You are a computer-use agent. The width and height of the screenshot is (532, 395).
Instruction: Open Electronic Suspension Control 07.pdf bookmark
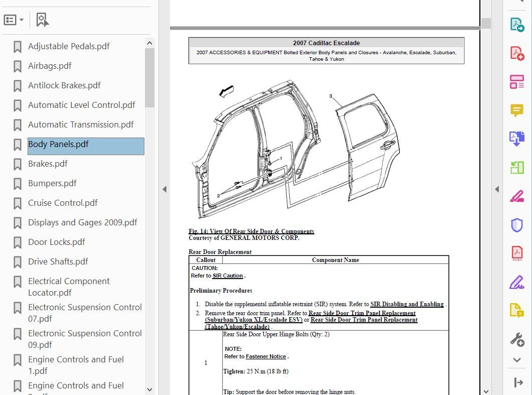pyautogui.click(x=85, y=313)
